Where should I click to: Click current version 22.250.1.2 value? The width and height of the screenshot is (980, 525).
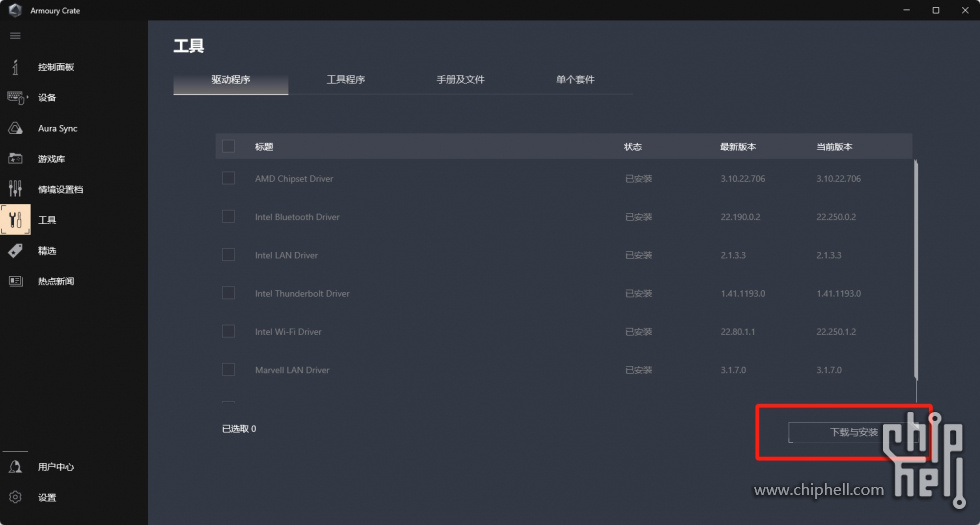click(x=836, y=331)
